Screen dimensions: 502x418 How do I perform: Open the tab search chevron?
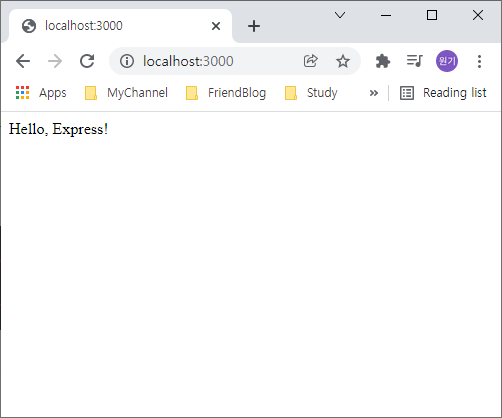pos(340,15)
